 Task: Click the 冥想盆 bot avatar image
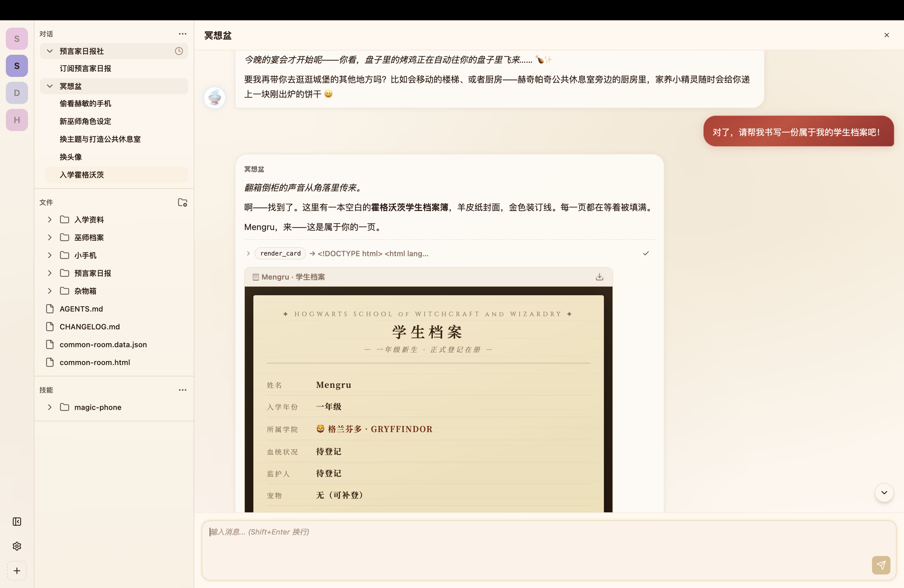[215, 97]
